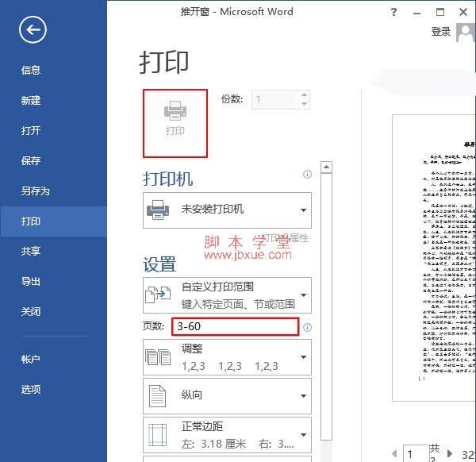The height and width of the screenshot is (462, 476).
Task: Click the custom range pages icon
Action: pos(158,295)
